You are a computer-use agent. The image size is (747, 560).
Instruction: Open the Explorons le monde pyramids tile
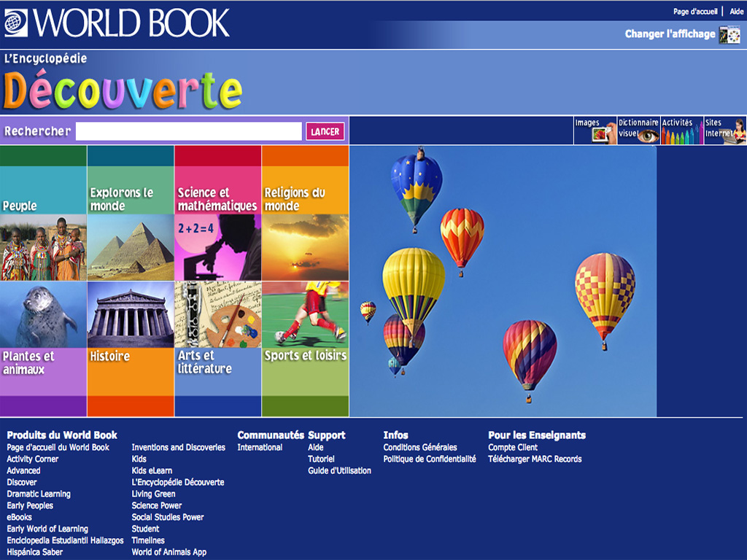tap(131, 214)
